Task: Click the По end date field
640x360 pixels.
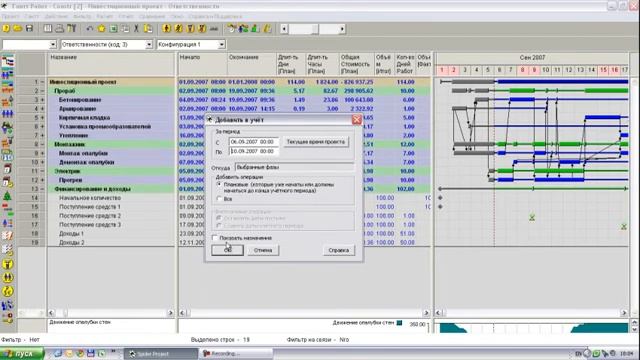Action: point(253,151)
